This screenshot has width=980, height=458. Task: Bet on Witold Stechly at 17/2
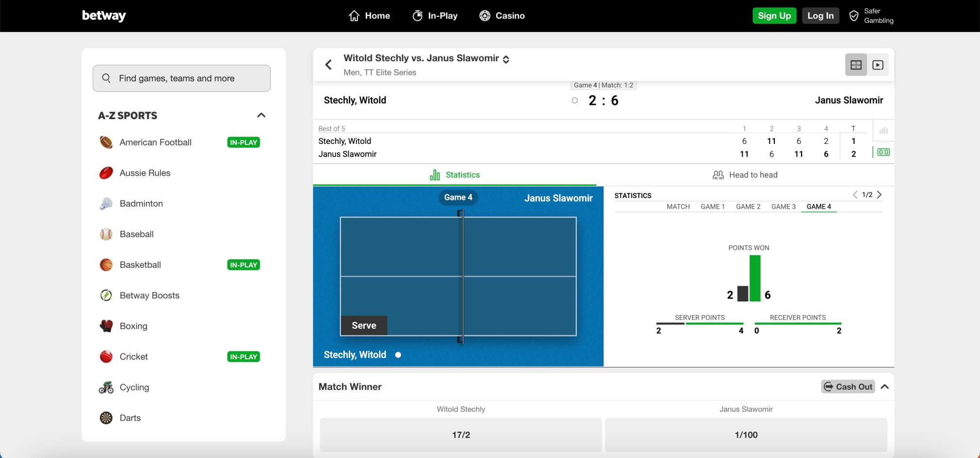click(461, 435)
